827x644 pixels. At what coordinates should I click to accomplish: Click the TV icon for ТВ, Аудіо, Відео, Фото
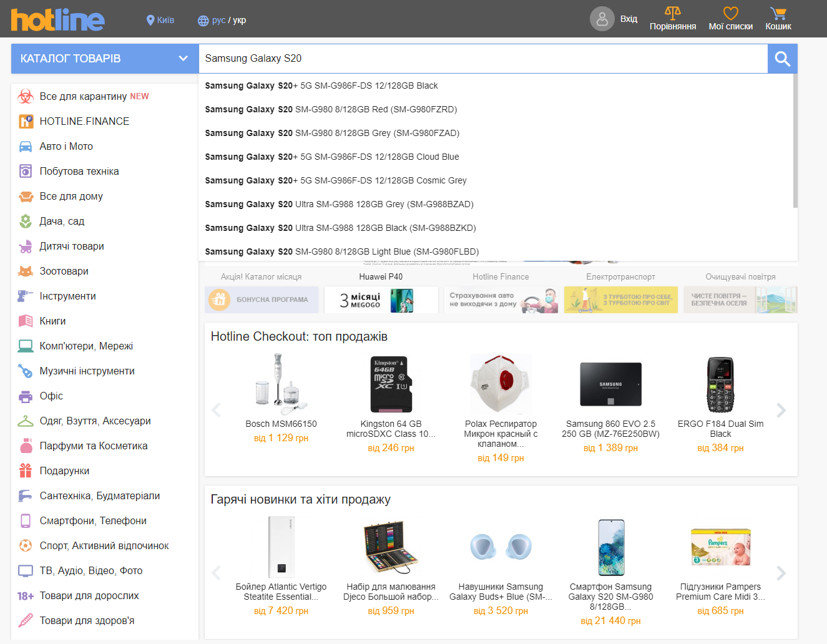coord(26,570)
